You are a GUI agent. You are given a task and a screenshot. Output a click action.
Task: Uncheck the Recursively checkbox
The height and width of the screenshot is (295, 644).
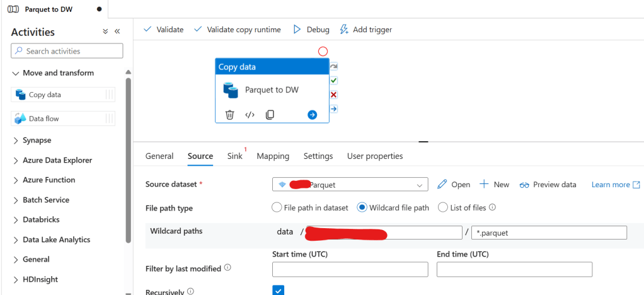278,291
